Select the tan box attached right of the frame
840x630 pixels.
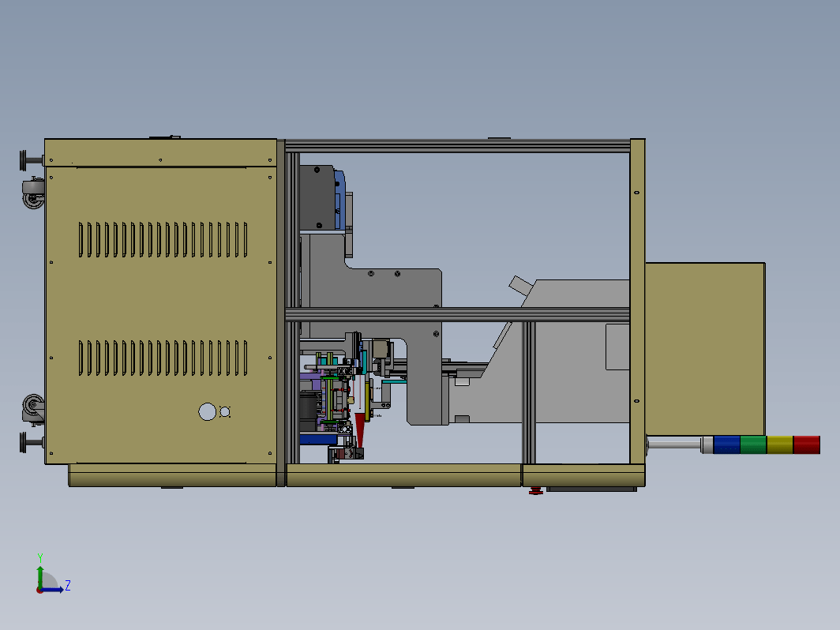705,349
